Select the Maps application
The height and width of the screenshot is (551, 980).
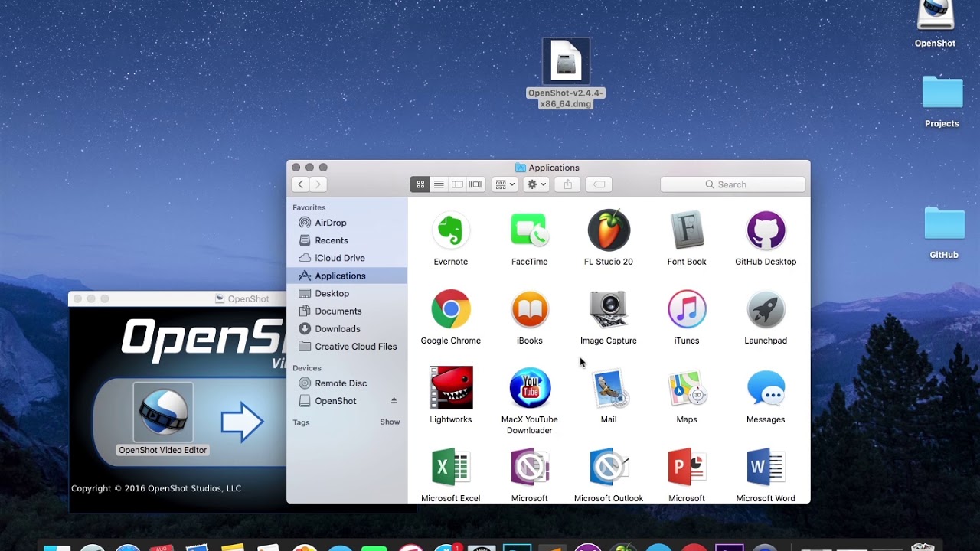[x=687, y=388]
